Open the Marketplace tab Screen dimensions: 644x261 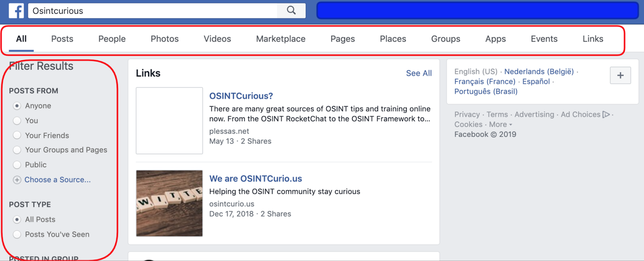[281, 39]
